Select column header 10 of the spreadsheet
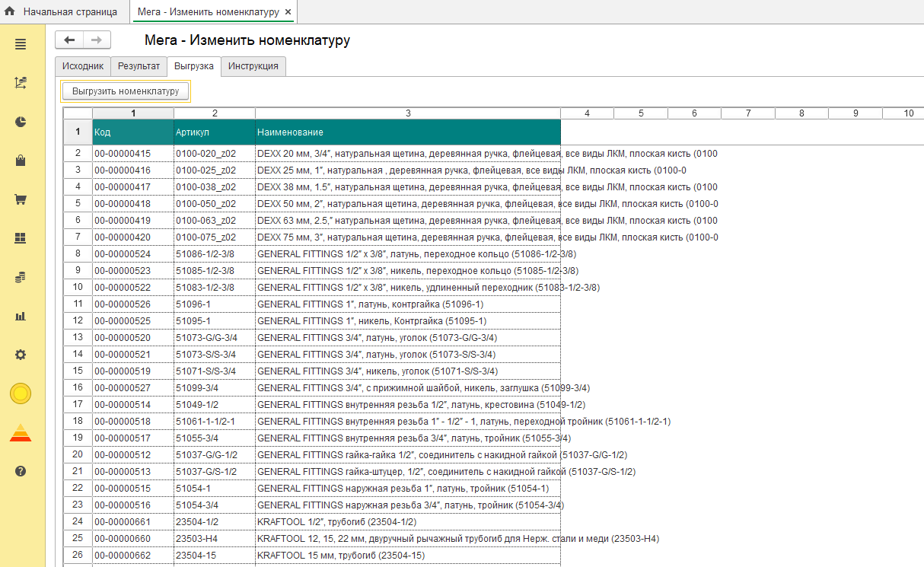The width and height of the screenshot is (924, 567). pos(903,113)
